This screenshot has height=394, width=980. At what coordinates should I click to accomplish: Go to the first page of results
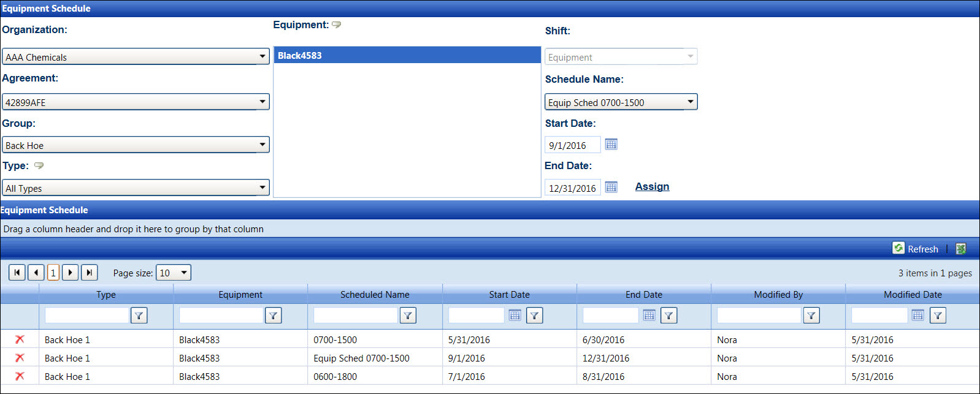click(x=17, y=273)
